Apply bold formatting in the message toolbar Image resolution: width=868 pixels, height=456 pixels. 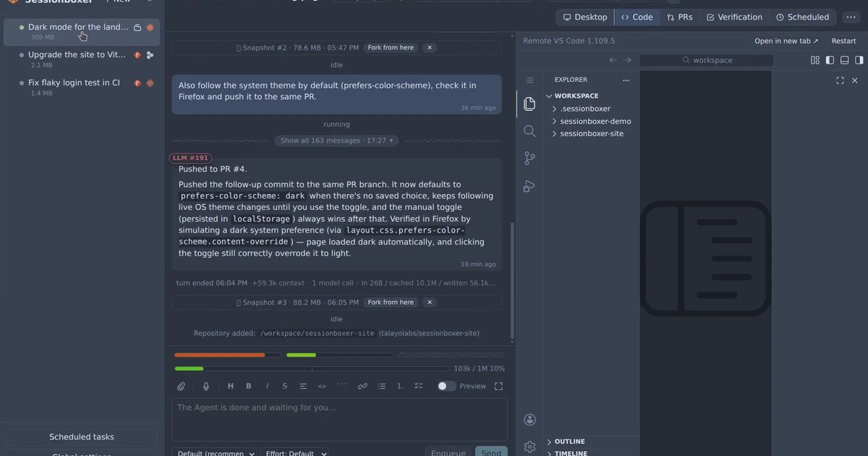pyautogui.click(x=249, y=387)
